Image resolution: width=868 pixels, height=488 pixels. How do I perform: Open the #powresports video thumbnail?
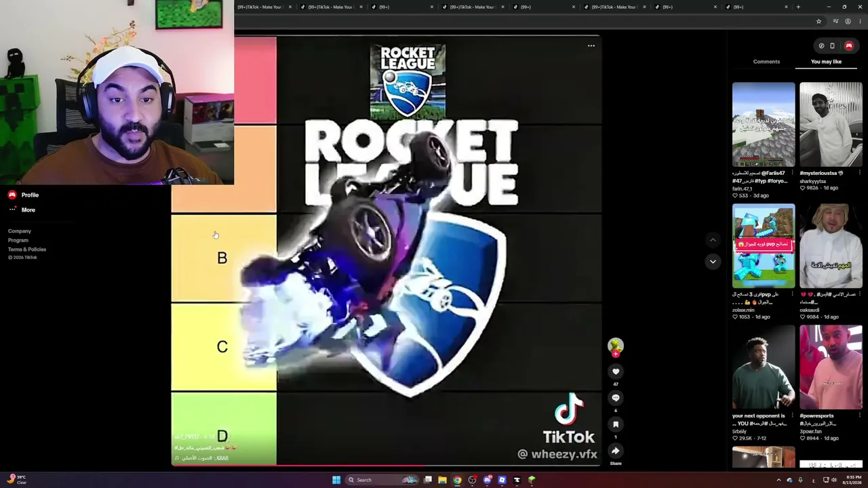(831, 367)
